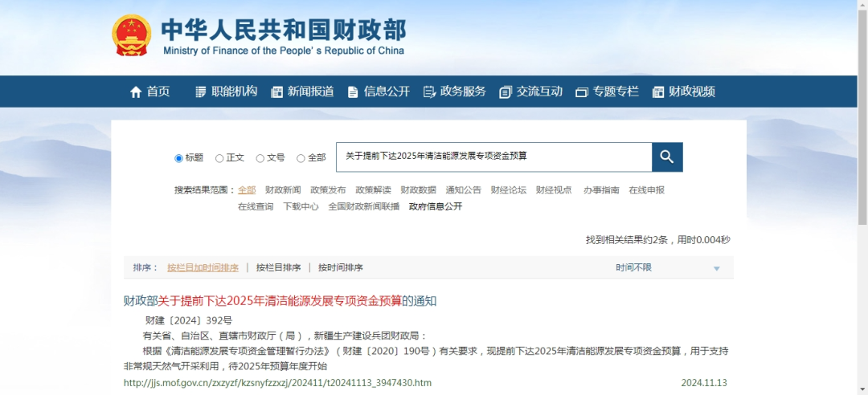Sort results by 按时间排序
The image size is (868, 395).
[340, 268]
